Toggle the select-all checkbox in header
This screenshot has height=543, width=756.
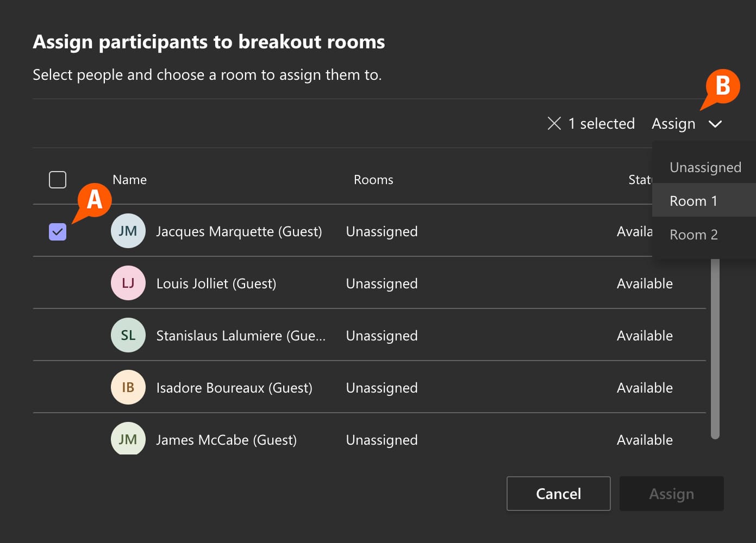[58, 180]
